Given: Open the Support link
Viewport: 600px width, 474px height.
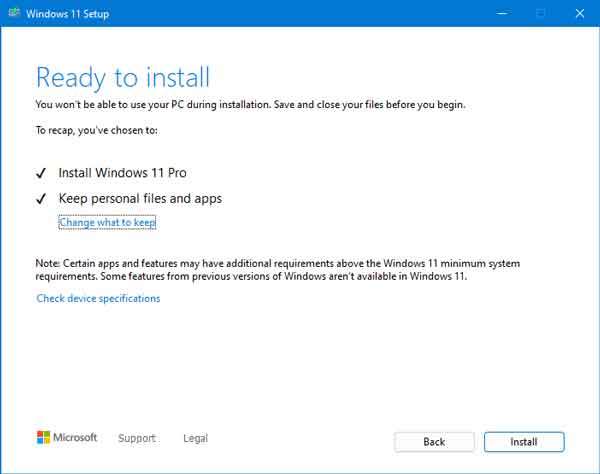Looking at the screenshot, I should pyautogui.click(x=137, y=438).
